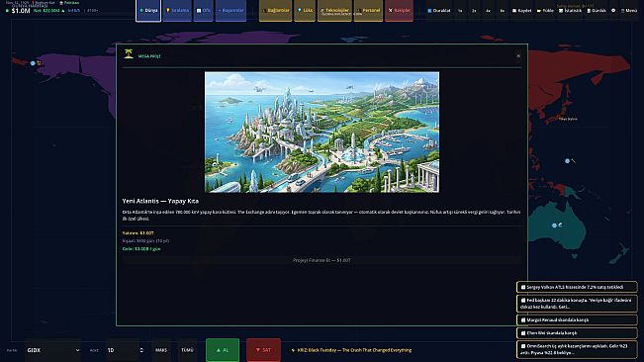The width and height of the screenshot is (644, 362).
Task: Open the GIDX stock dropdown
Action: click(53, 350)
